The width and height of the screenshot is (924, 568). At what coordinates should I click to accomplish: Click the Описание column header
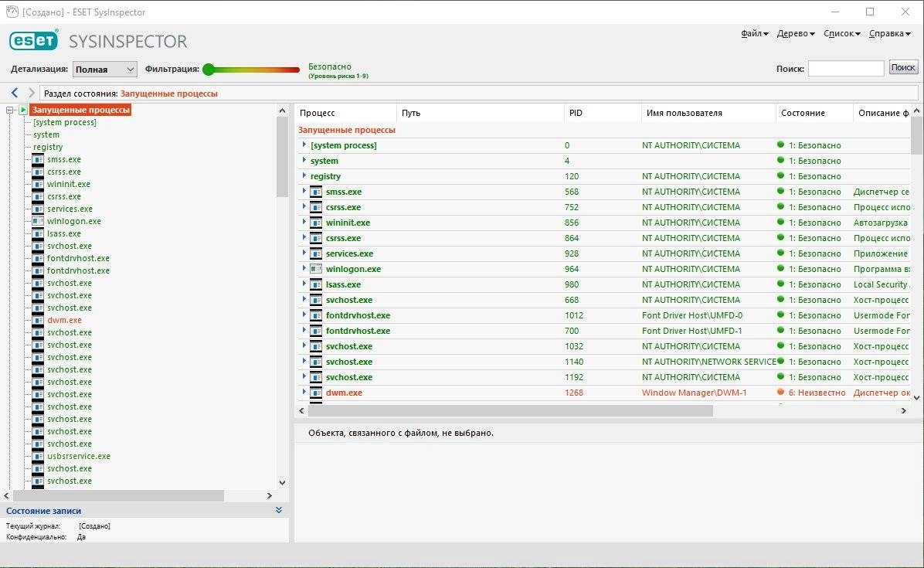(x=883, y=113)
